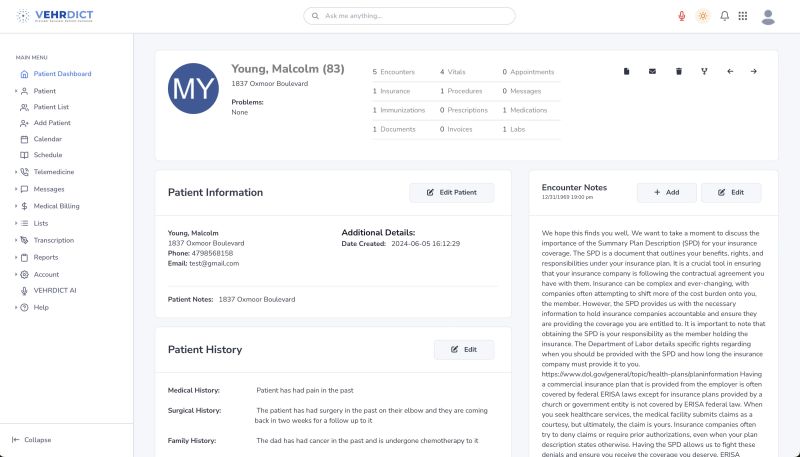Select Calendar in the main menu

tap(47, 139)
